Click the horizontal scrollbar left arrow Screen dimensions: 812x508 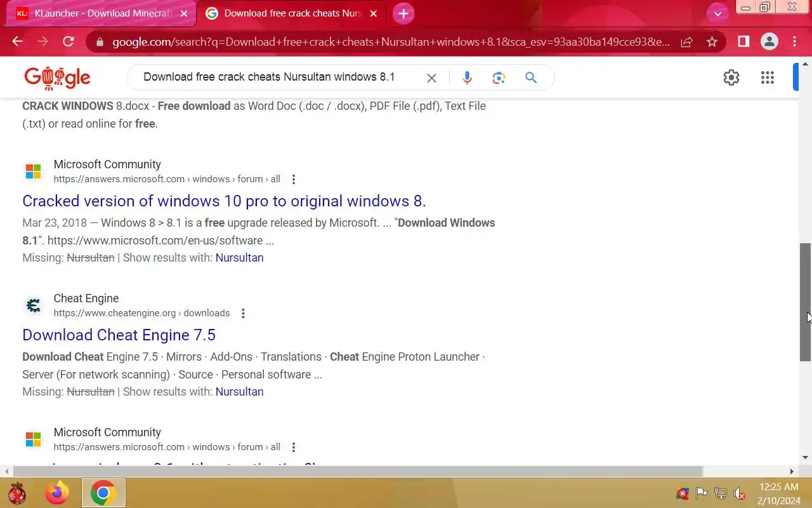point(6,471)
